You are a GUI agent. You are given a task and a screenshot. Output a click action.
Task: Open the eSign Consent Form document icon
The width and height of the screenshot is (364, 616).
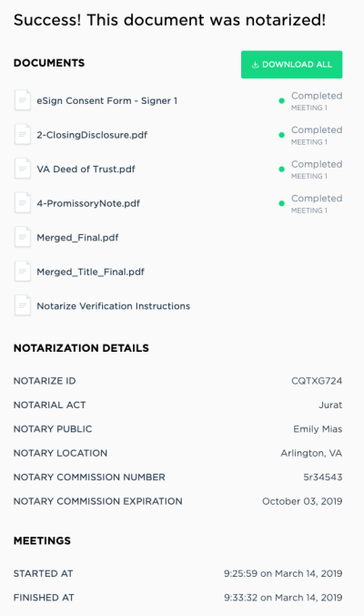23,100
